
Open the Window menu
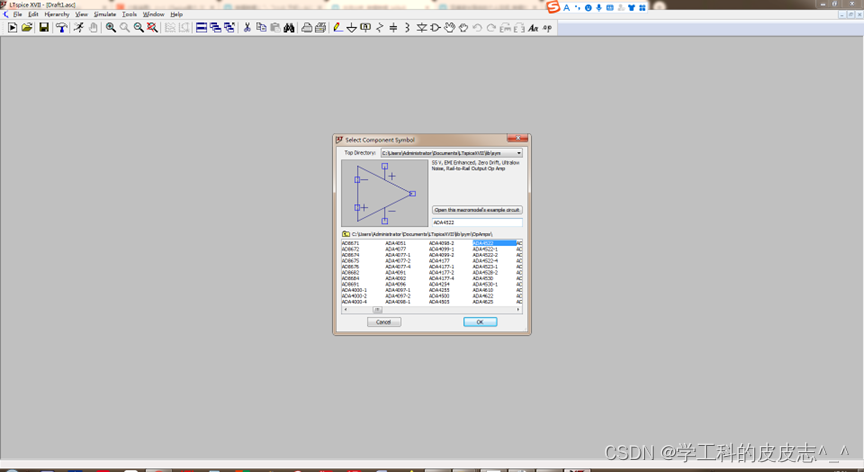(x=154, y=14)
